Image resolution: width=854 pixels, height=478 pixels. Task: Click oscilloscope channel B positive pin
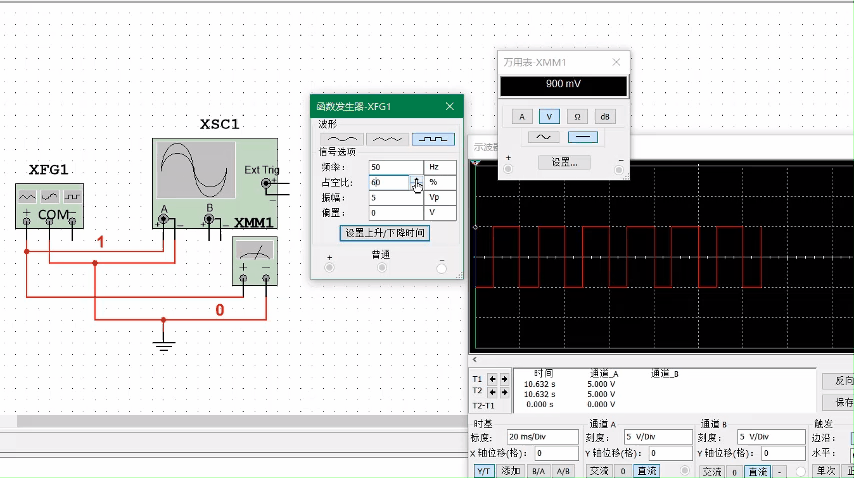pyautogui.click(x=209, y=219)
